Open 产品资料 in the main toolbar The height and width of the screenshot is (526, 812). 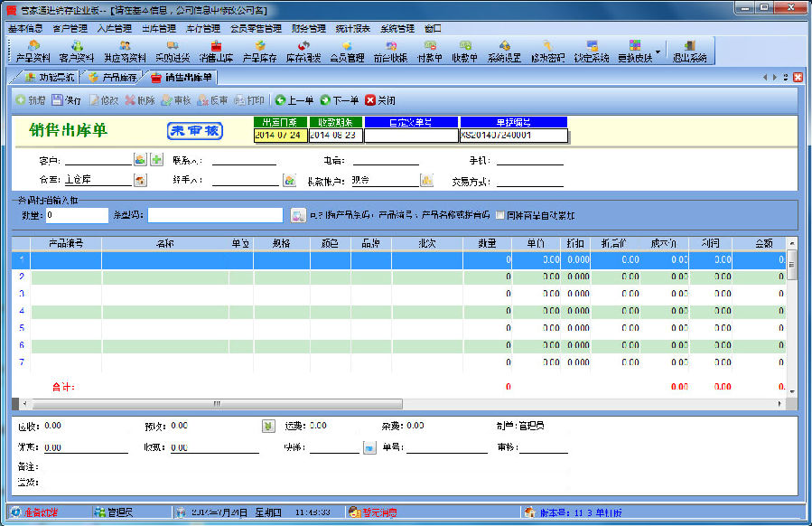point(33,51)
